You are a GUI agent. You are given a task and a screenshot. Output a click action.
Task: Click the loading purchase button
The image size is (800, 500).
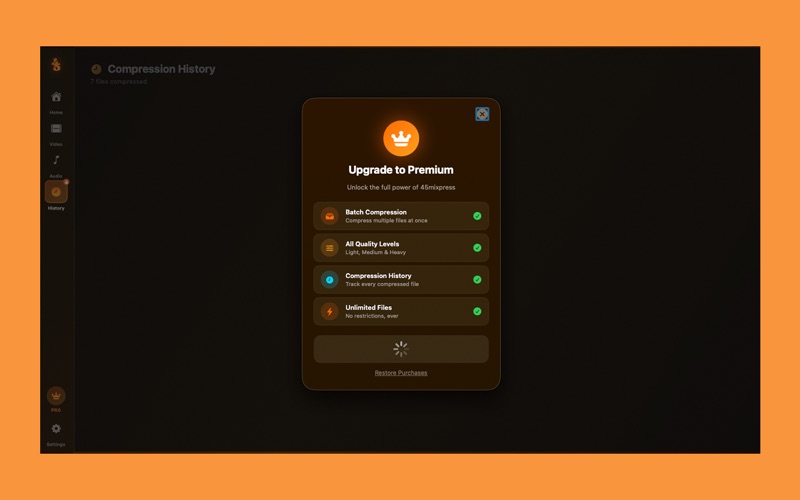tap(401, 349)
